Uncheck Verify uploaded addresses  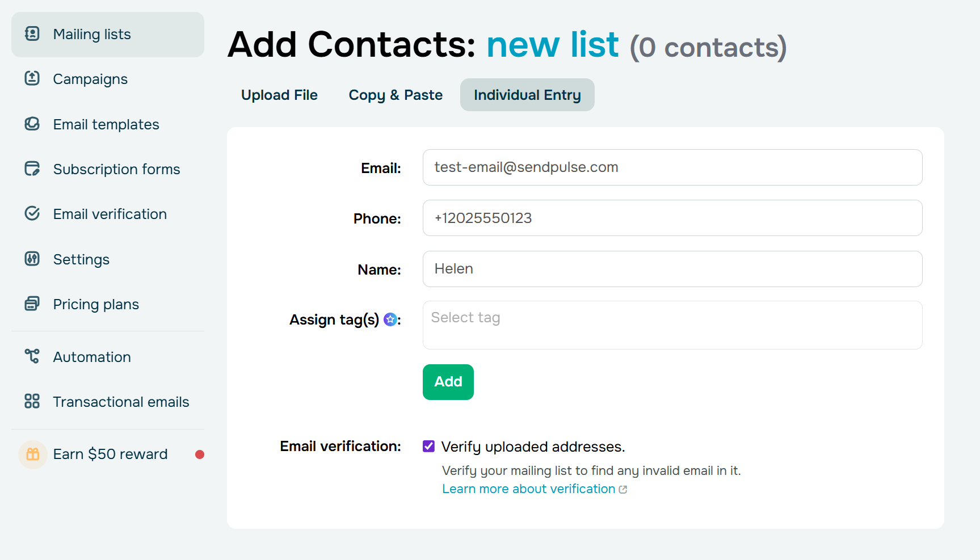pos(428,446)
